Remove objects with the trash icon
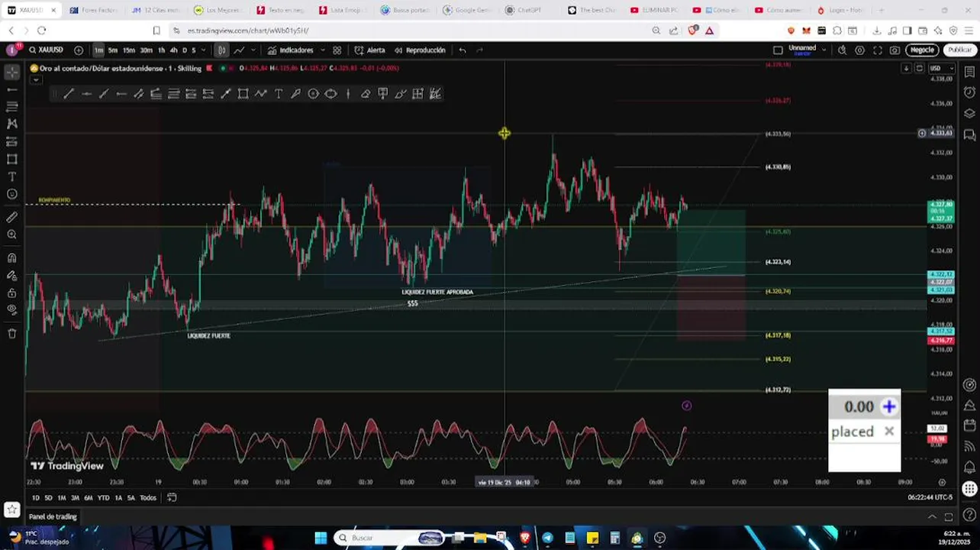The image size is (980, 550). 12,333
